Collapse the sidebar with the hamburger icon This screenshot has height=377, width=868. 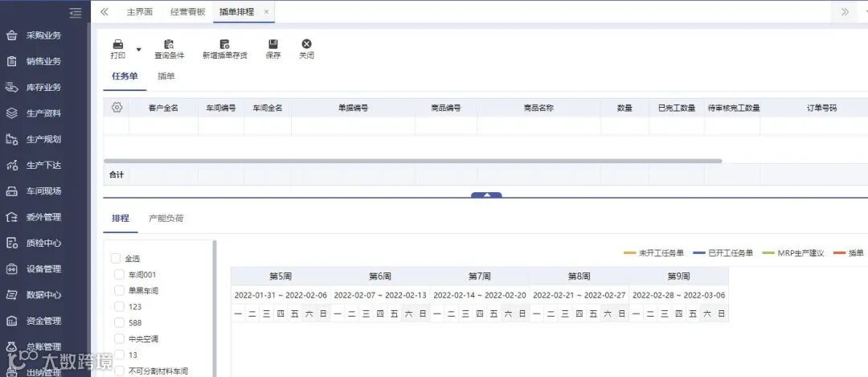[x=76, y=12]
